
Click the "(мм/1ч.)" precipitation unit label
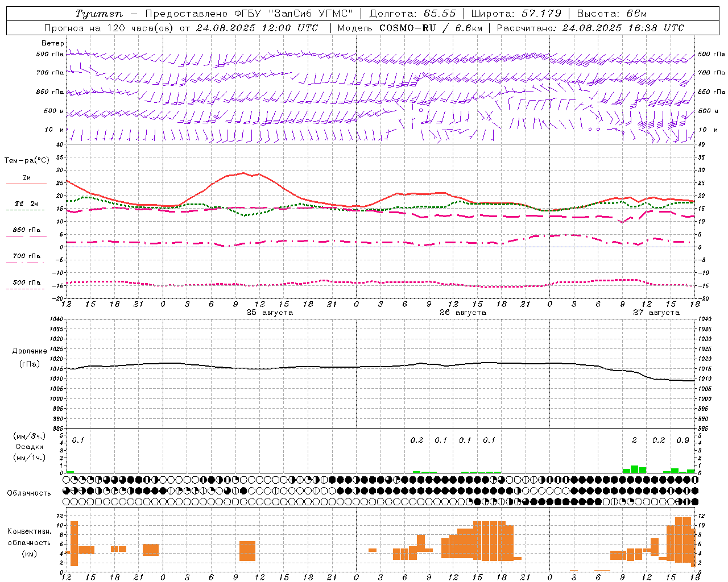(29, 458)
